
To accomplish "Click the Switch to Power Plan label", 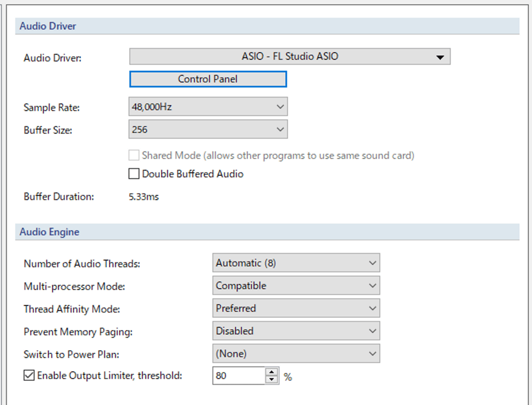I will pyautogui.click(x=71, y=355).
